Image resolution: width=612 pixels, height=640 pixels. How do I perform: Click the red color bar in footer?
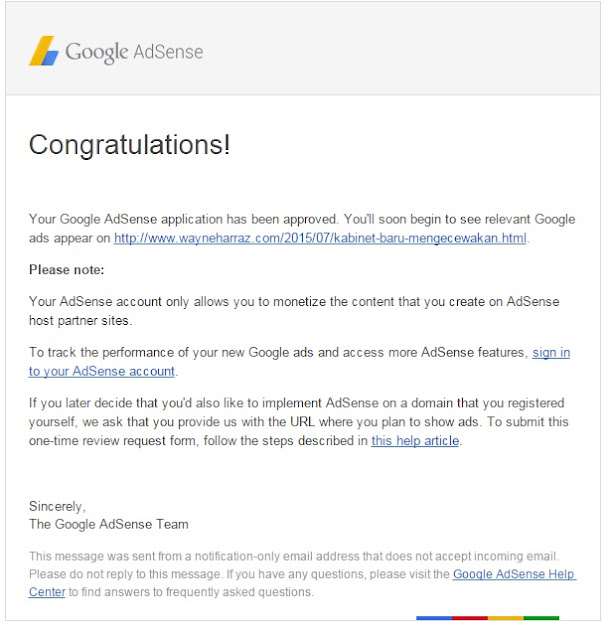coord(469,618)
